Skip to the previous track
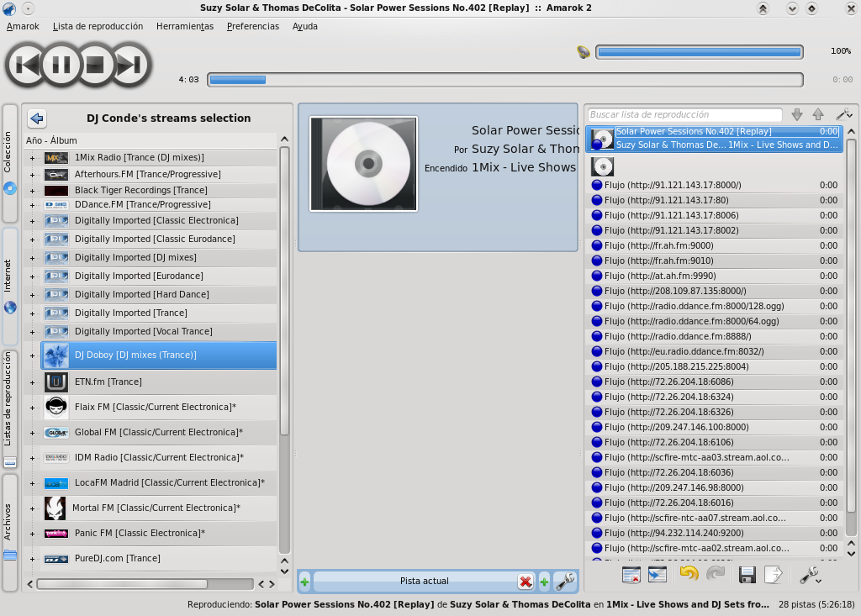Viewport: 861px width, 616px height. point(25,66)
